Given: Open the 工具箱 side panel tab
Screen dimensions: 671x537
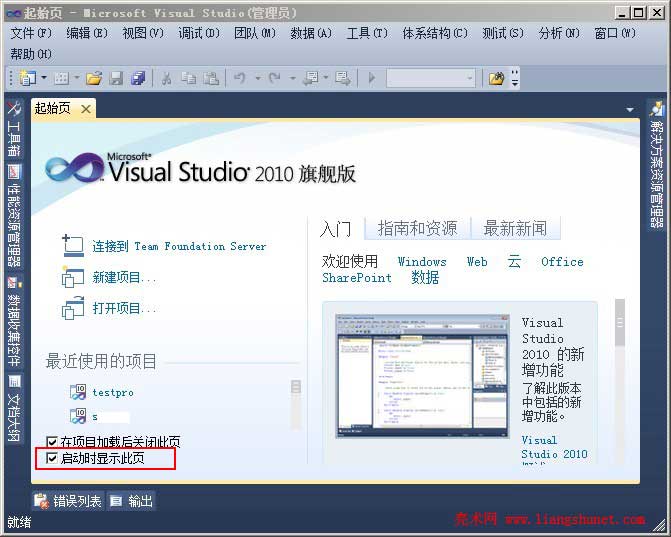Looking at the screenshot, I should [x=14, y=129].
